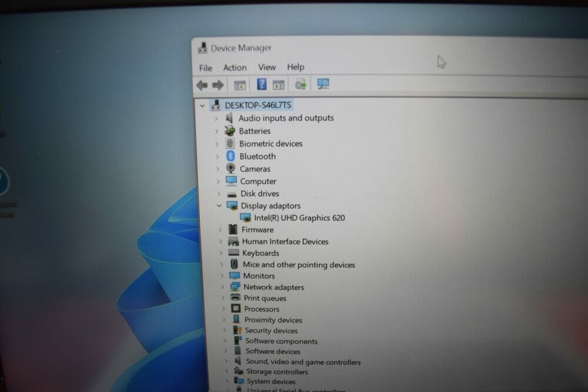The width and height of the screenshot is (588, 392).
Task: Select the Cameras category label
Action: [x=255, y=169]
